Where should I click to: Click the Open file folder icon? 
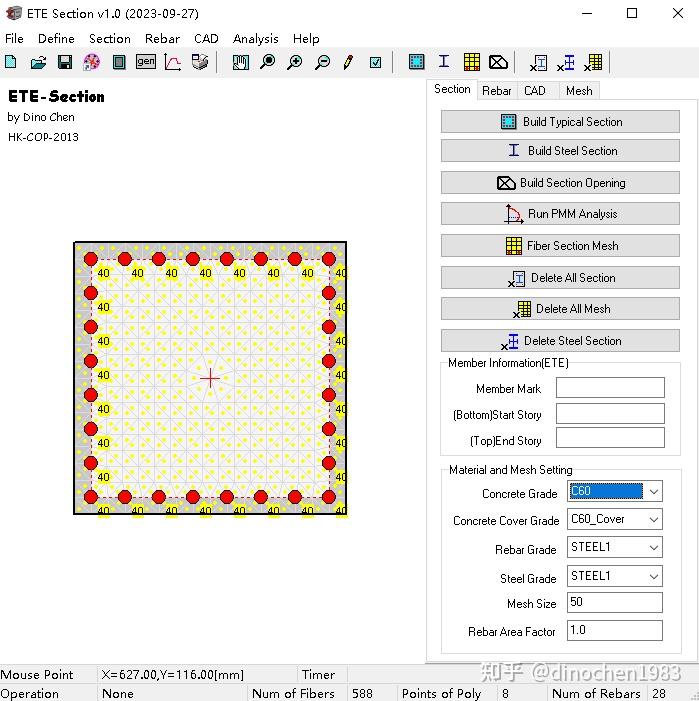tap(38, 62)
